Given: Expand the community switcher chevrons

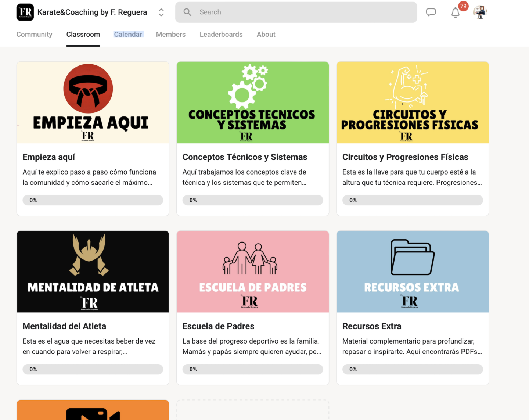Looking at the screenshot, I should [x=161, y=12].
